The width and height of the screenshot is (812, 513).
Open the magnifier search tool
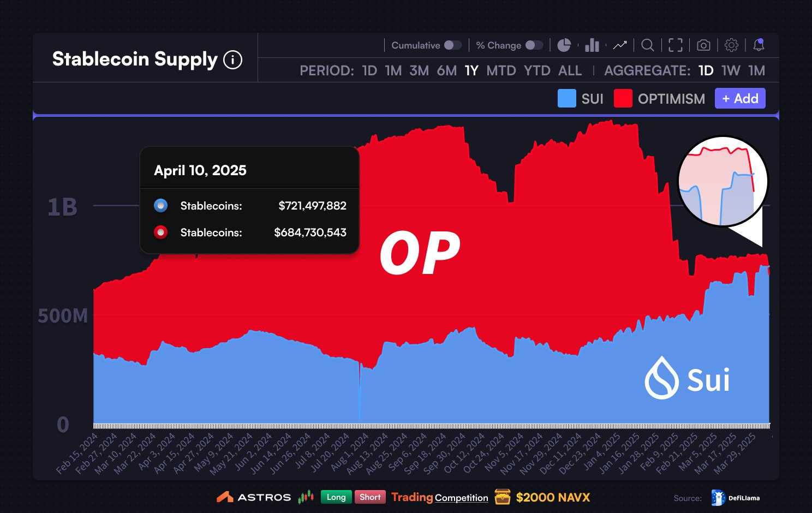(647, 45)
